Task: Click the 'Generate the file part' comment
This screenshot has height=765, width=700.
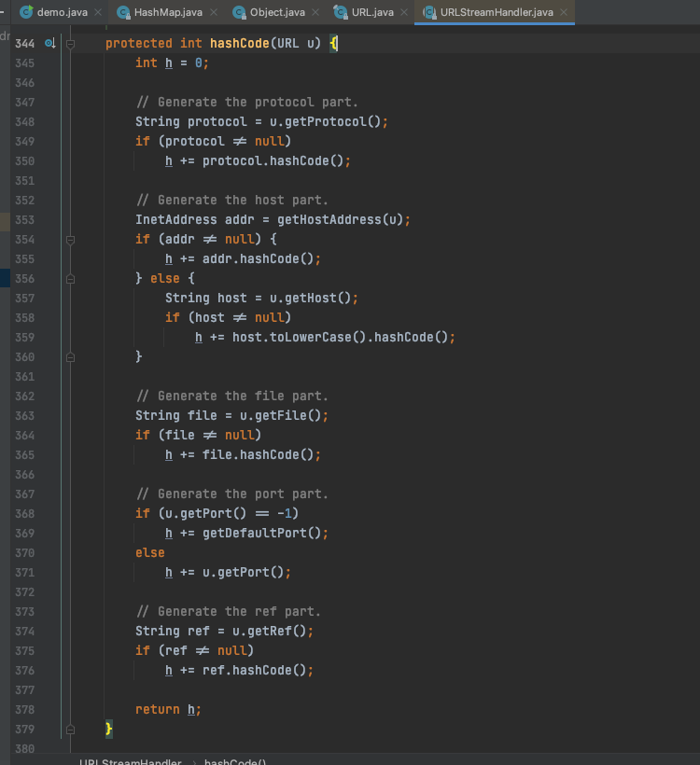Action: (231, 396)
